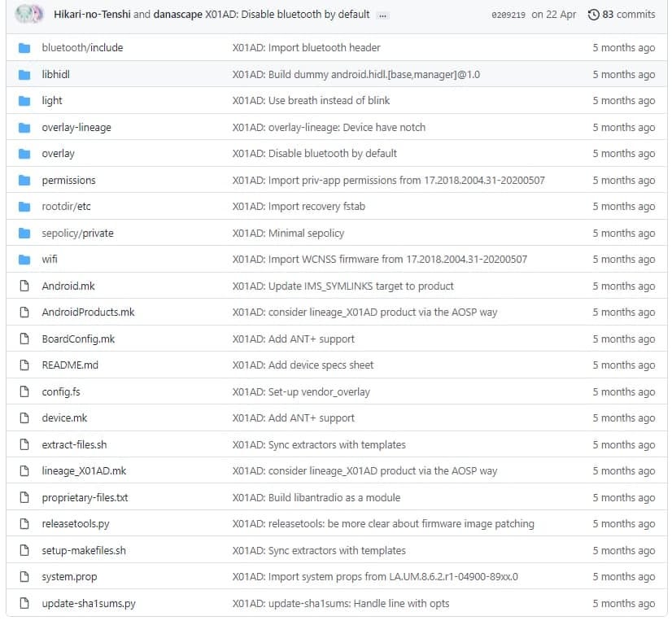Open commit "X01AD: Disable bluetooth by default"

285,14
